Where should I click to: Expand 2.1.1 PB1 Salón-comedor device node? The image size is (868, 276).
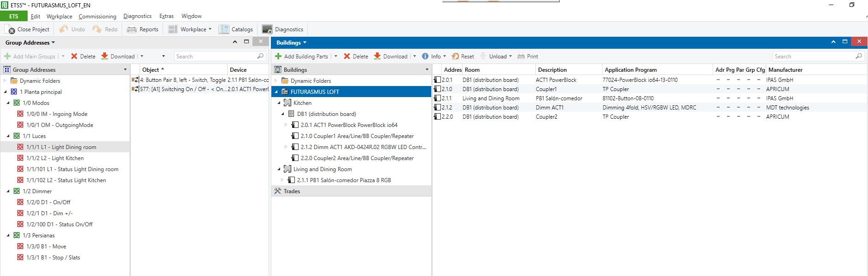pos(282,180)
